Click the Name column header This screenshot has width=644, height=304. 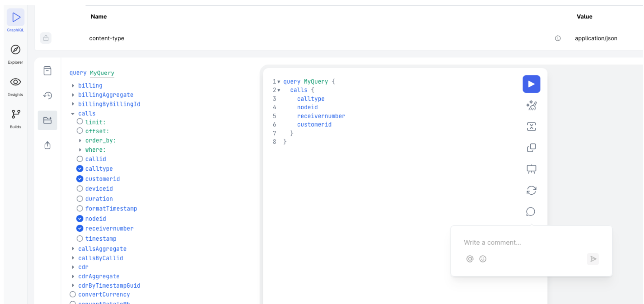coord(99,16)
